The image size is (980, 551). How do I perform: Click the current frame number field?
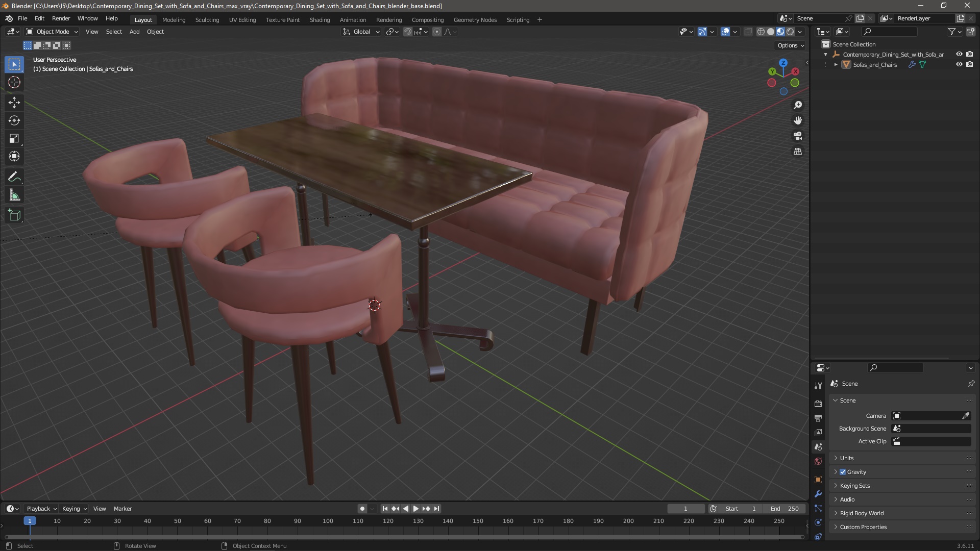tap(685, 509)
